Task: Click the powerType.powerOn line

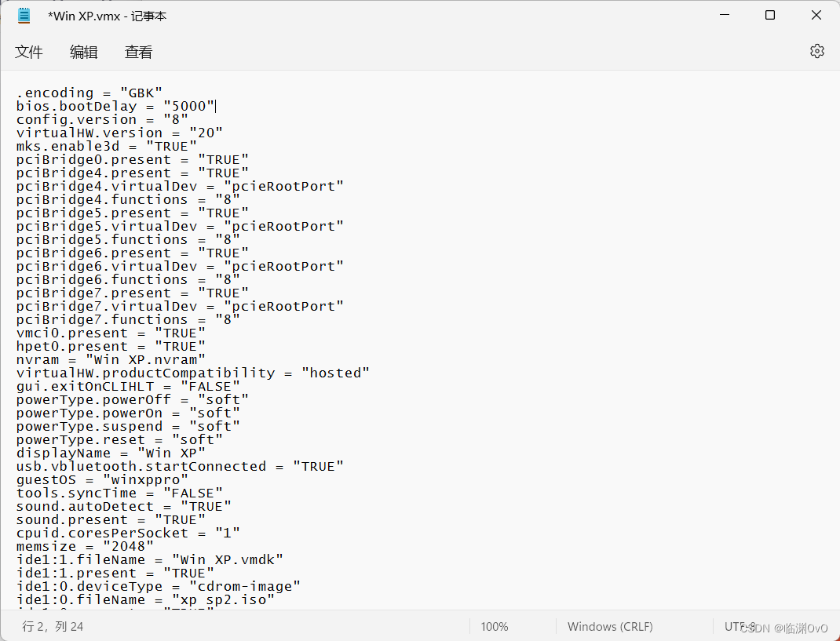Action: [x=128, y=413]
